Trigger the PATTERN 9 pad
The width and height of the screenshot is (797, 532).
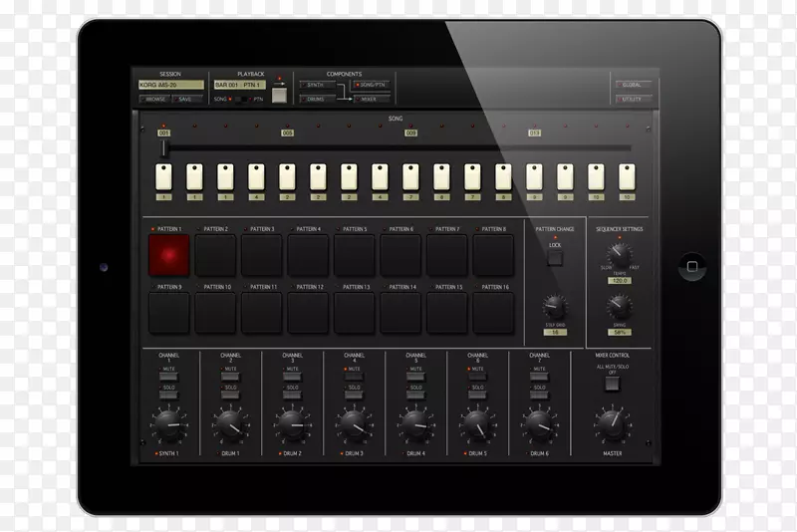[169, 313]
